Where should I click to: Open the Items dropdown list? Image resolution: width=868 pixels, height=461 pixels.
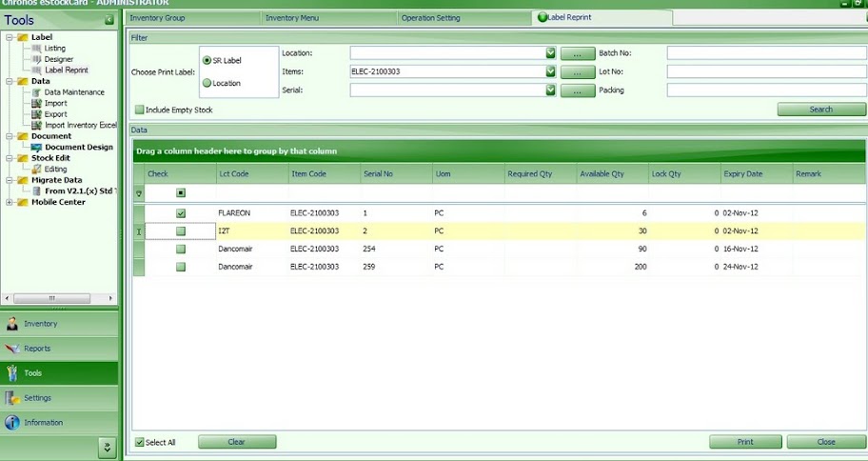(x=550, y=71)
